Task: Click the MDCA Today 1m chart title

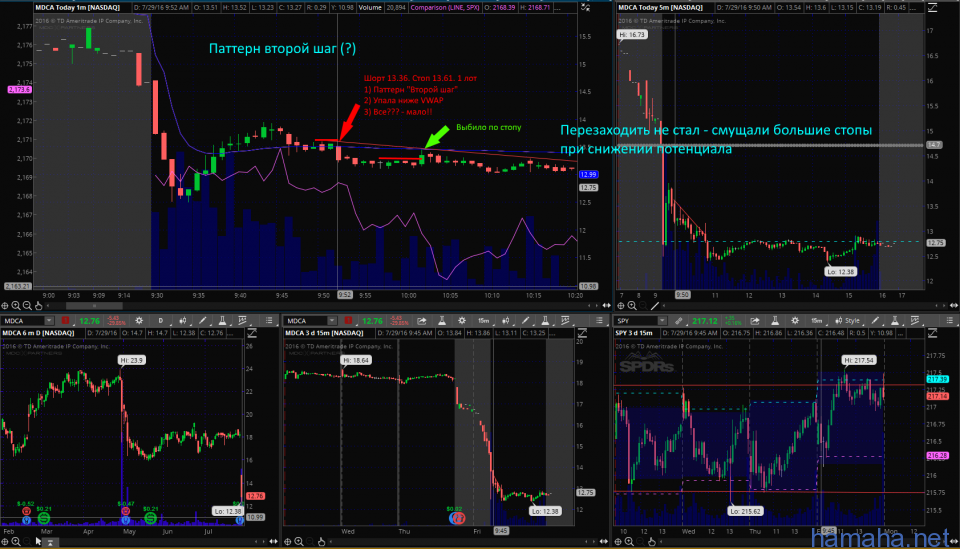Action: [x=77, y=7]
